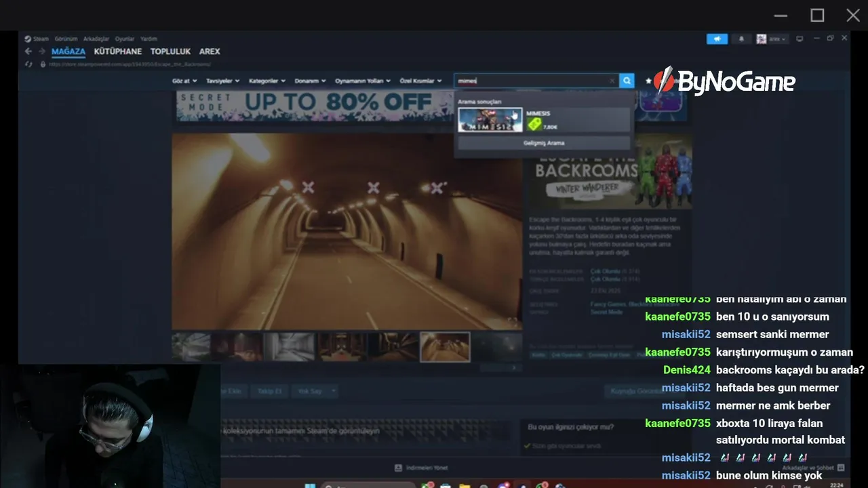The height and width of the screenshot is (488, 868).
Task: Click the taskbar clock showing 22:24
Action: click(837, 485)
